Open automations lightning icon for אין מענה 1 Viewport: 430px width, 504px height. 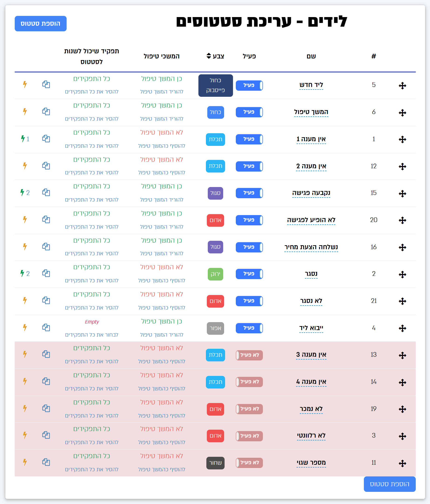coord(23,139)
